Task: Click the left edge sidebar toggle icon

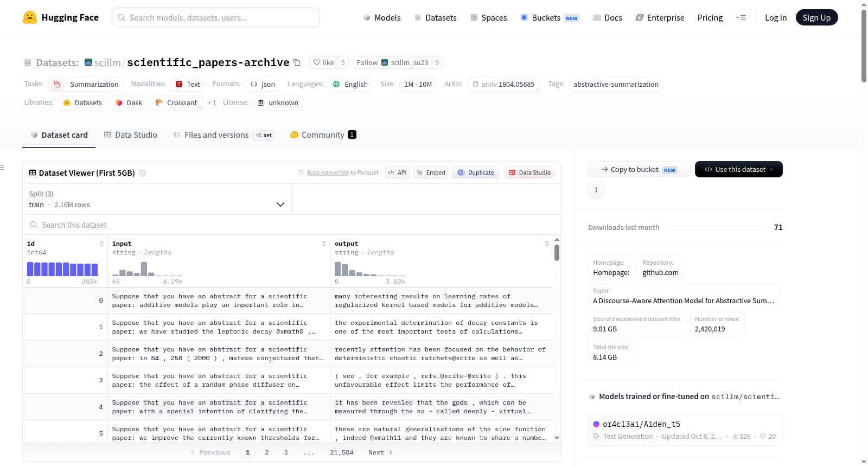Action: point(2,168)
